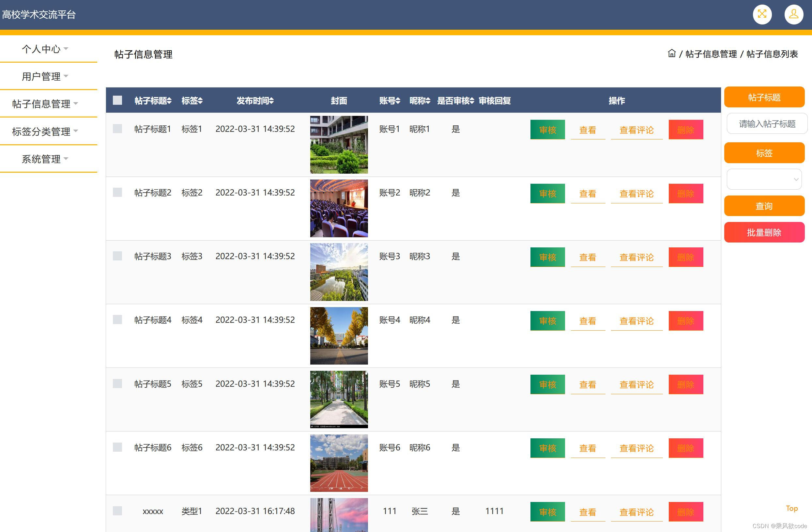Check the row checkbox for 帖子标题1
The image size is (812, 532).
pos(117,129)
